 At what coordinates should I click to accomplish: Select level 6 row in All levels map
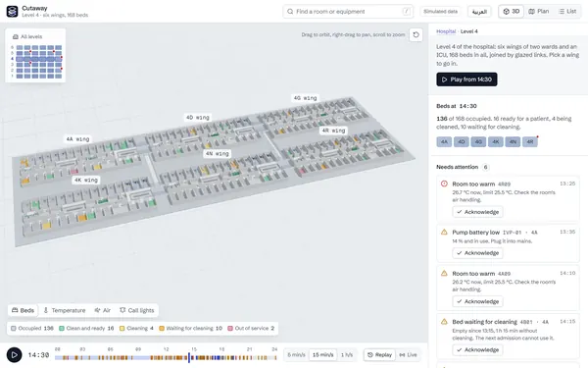coord(36,48)
